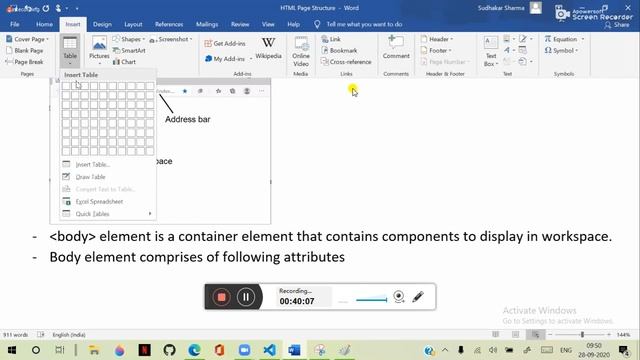640x360 pixels.
Task: Open the Page Number dropdown
Action: click(x=445, y=62)
